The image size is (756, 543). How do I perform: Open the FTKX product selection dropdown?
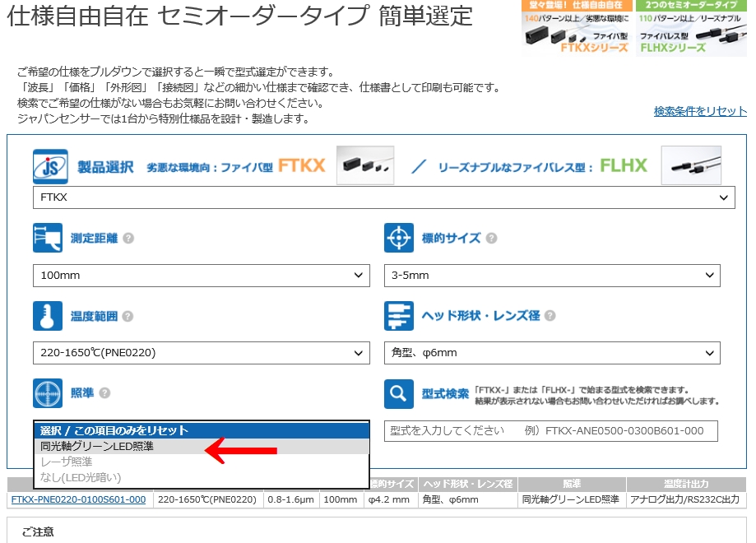(384, 197)
